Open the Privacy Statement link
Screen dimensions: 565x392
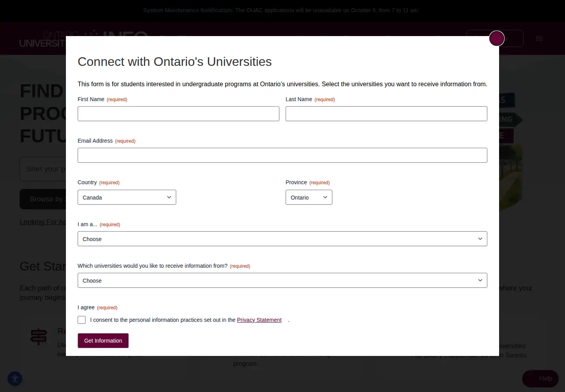259,320
